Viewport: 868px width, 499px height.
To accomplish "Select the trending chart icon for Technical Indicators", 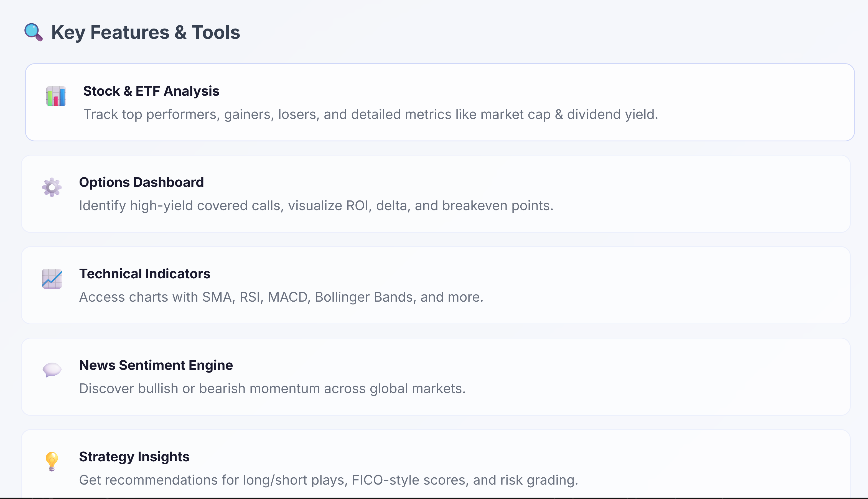I will (x=52, y=279).
